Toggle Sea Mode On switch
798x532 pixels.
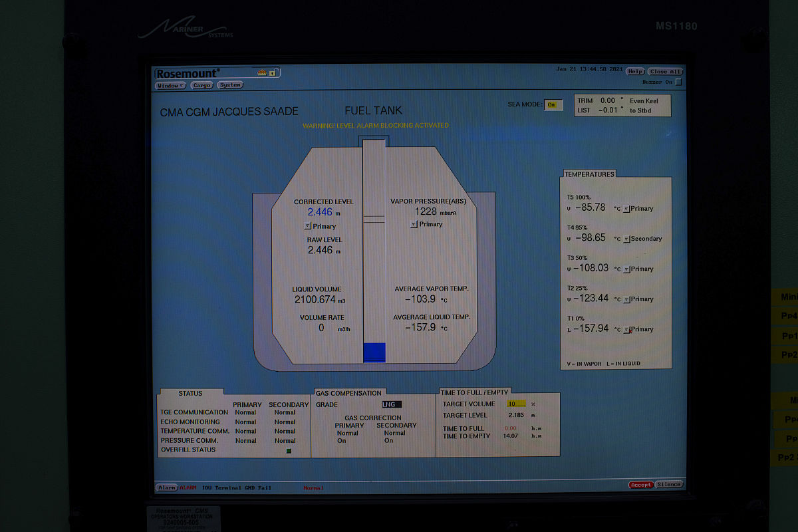553,105
